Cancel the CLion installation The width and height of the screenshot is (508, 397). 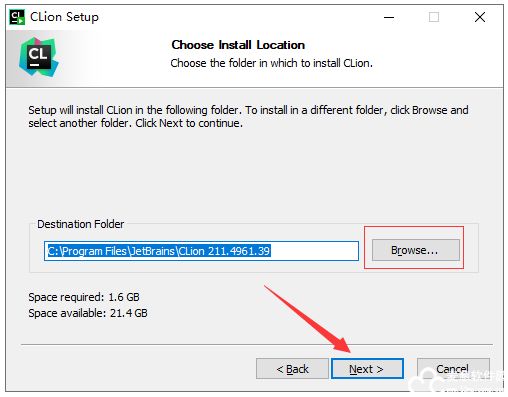[453, 369]
